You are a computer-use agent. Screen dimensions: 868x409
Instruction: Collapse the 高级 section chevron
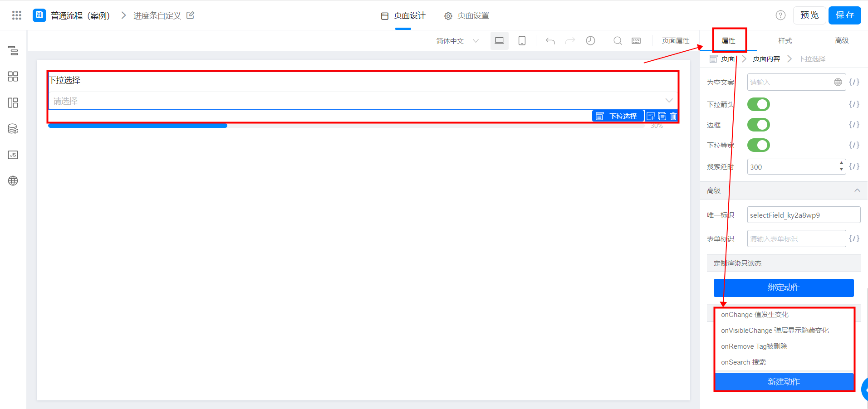857,190
